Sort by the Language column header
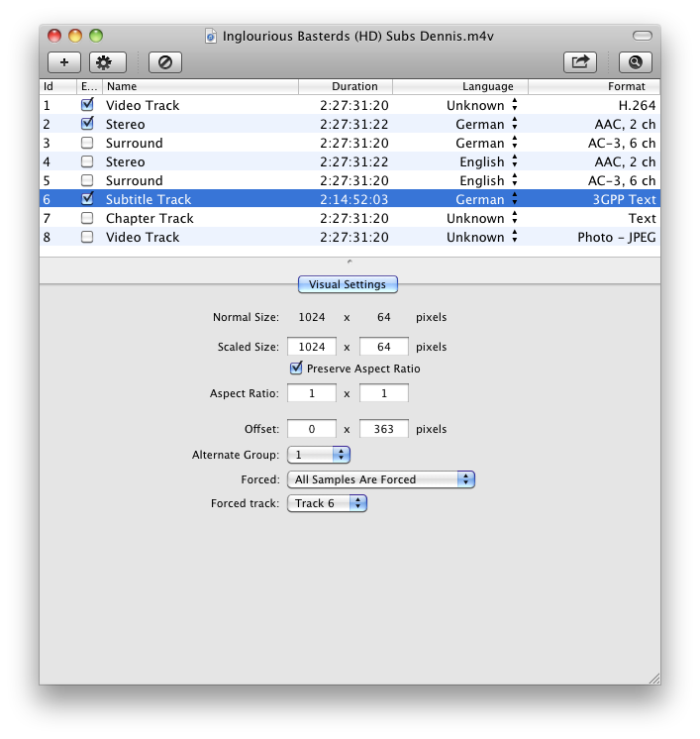 (x=460, y=86)
